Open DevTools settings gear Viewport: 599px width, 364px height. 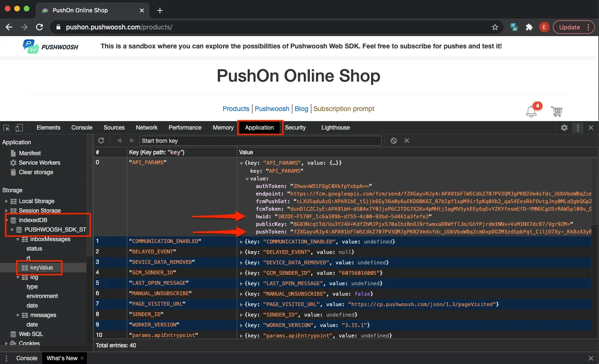(x=564, y=127)
